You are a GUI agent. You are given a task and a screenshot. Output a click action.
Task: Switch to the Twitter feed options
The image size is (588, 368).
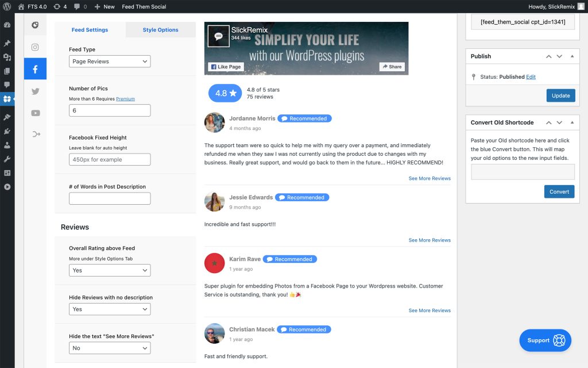click(35, 91)
